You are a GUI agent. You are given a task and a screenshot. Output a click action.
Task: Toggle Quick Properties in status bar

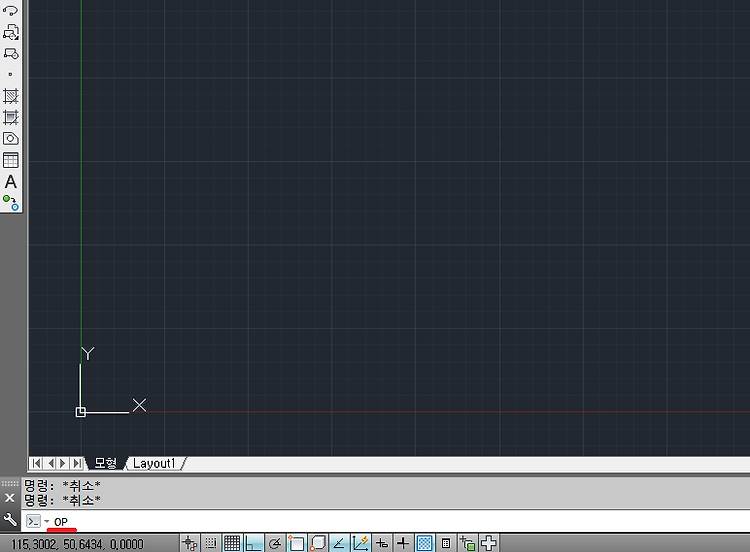(446, 543)
